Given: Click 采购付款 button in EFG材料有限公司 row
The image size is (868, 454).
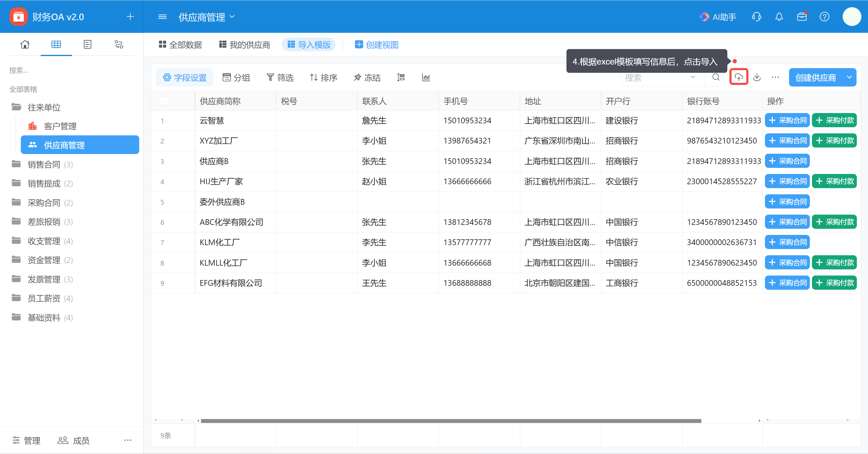Looking at the screenshot, I should click(x=834, y=282).
